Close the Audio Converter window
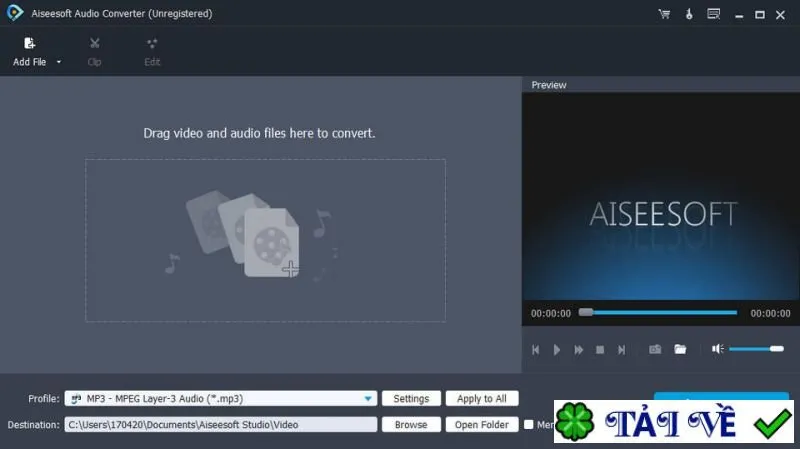800x449 pixels. tap(780, 15)
